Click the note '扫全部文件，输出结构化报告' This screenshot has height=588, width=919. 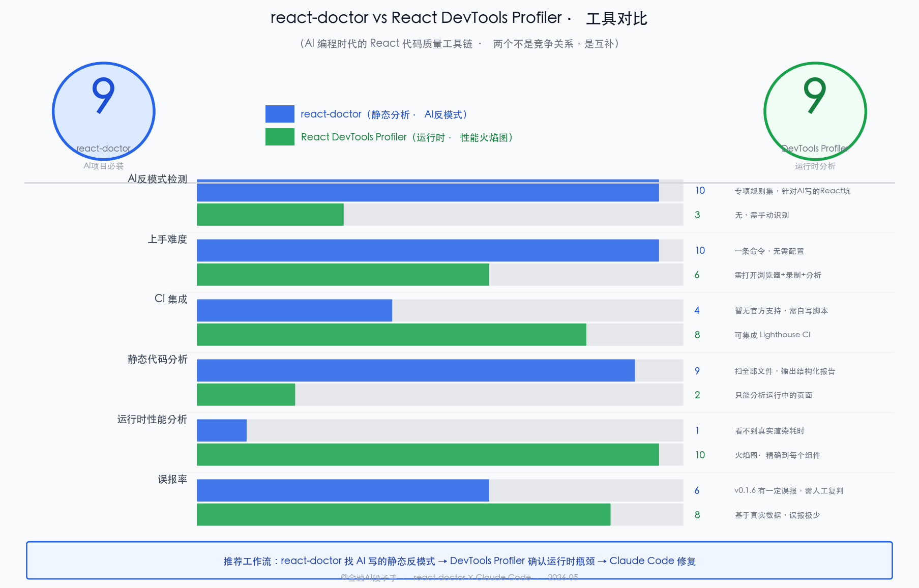pyautogui.click(x=785, y=371)
